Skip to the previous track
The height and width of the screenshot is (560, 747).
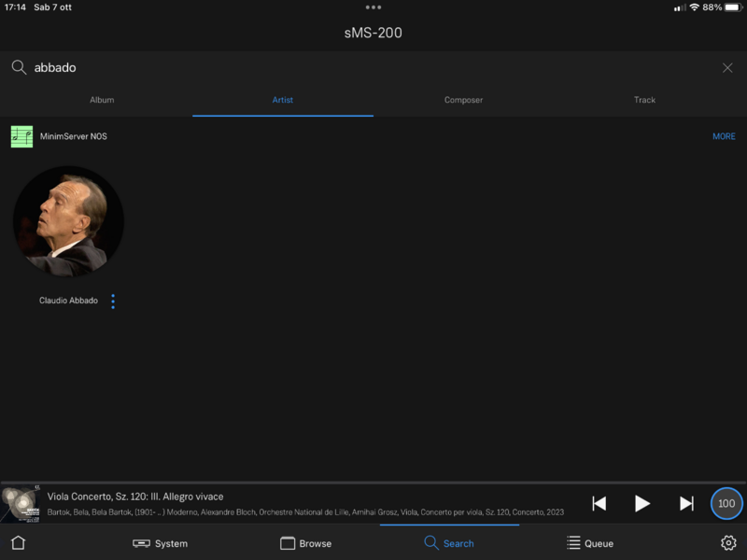coord(599,503)
